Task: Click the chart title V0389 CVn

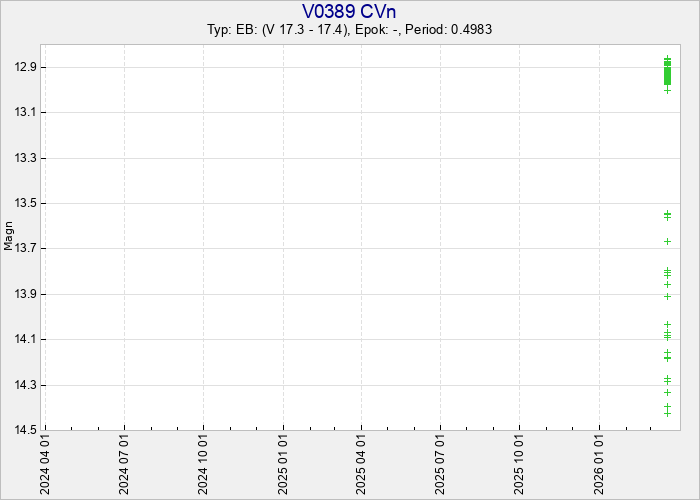Action: click(x=349, y=11)
